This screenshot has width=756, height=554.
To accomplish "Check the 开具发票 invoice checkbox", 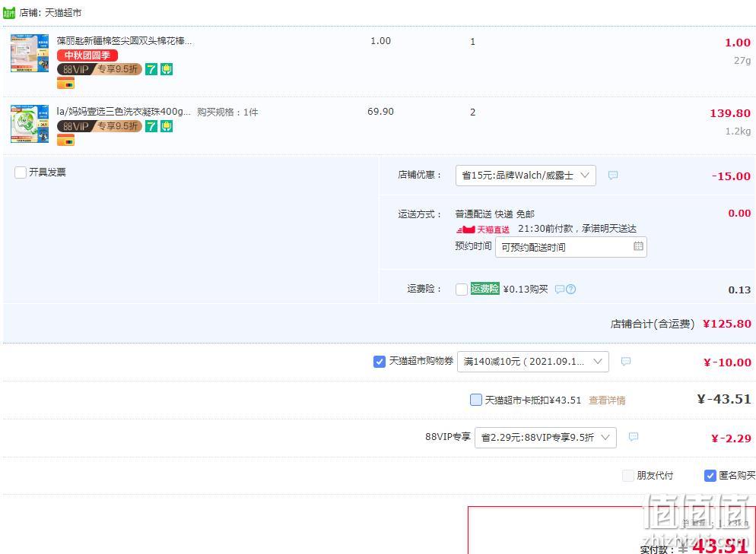I will pyautogui.click(x=21, y=173).
